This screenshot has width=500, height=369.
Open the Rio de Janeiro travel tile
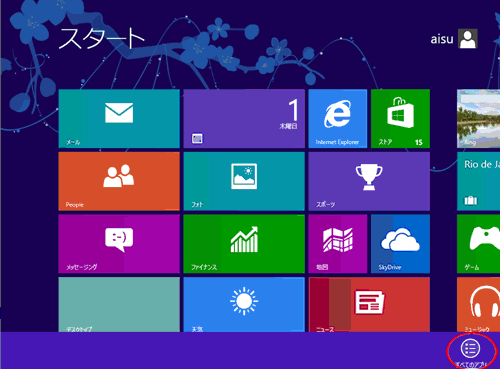click(479, 181)
